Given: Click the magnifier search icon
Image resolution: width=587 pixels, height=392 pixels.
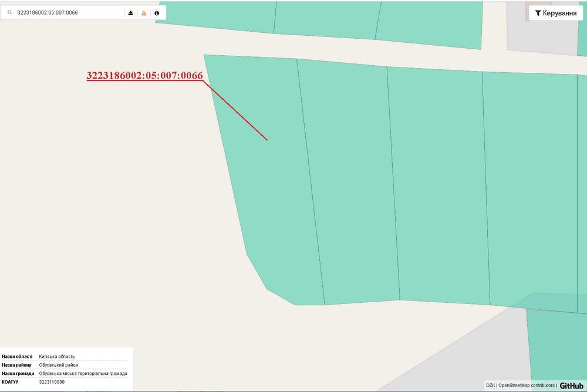Looking at the screenshot, I should [10, 12].
